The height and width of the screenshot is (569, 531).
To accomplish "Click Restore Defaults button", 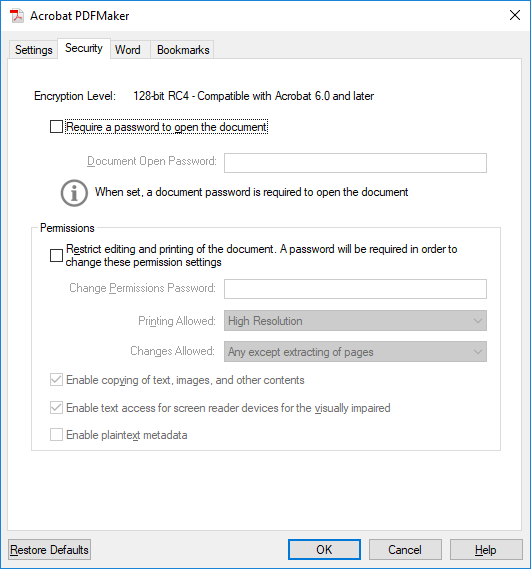I will pos(49,550).
